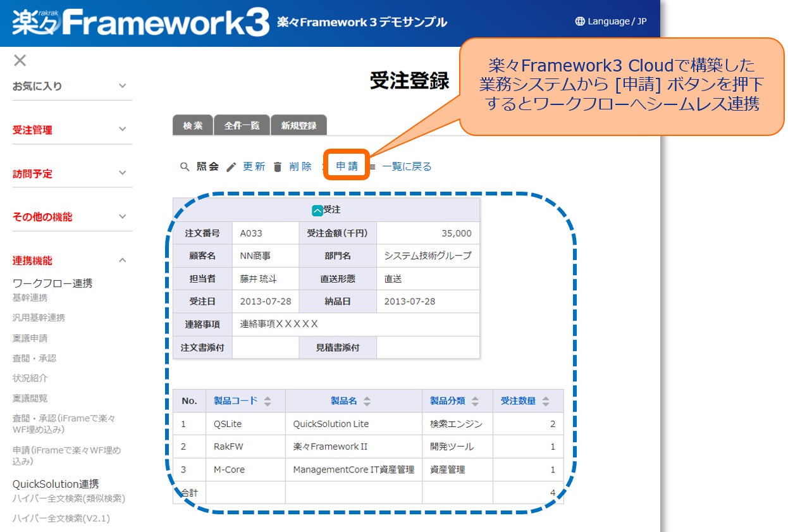Viewport: 788px width, 532px height.
Task: Click the M-Core product code cell
Action: tap(245, 469)
